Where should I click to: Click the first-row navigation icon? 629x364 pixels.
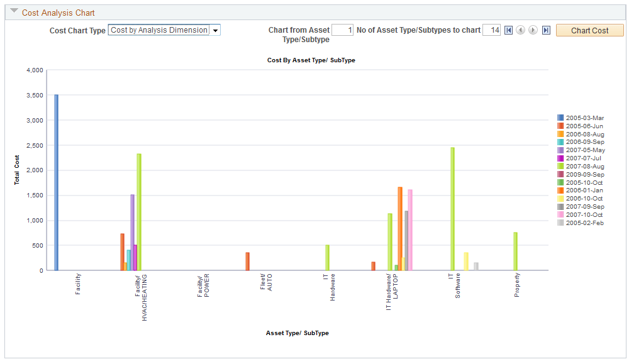[x=508, y=30]
